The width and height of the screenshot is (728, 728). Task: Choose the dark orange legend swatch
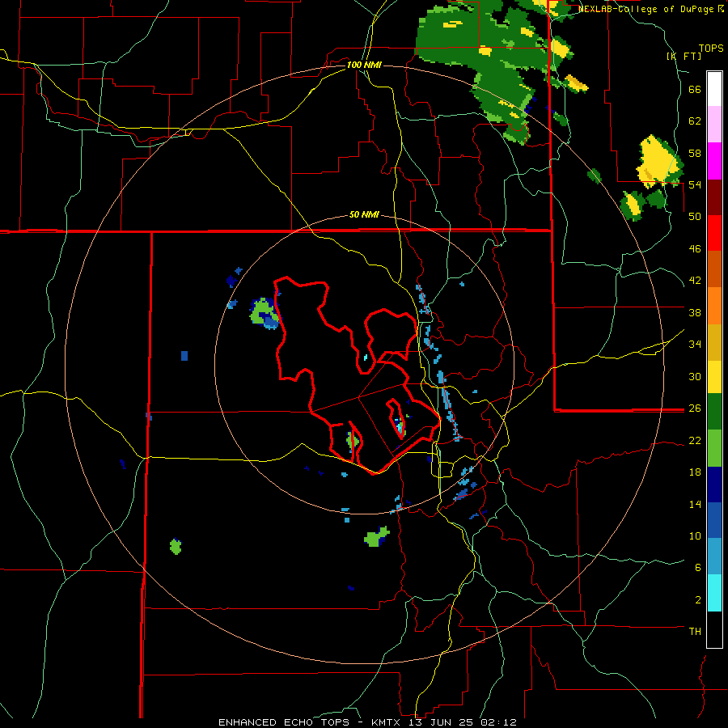[714, 269]
